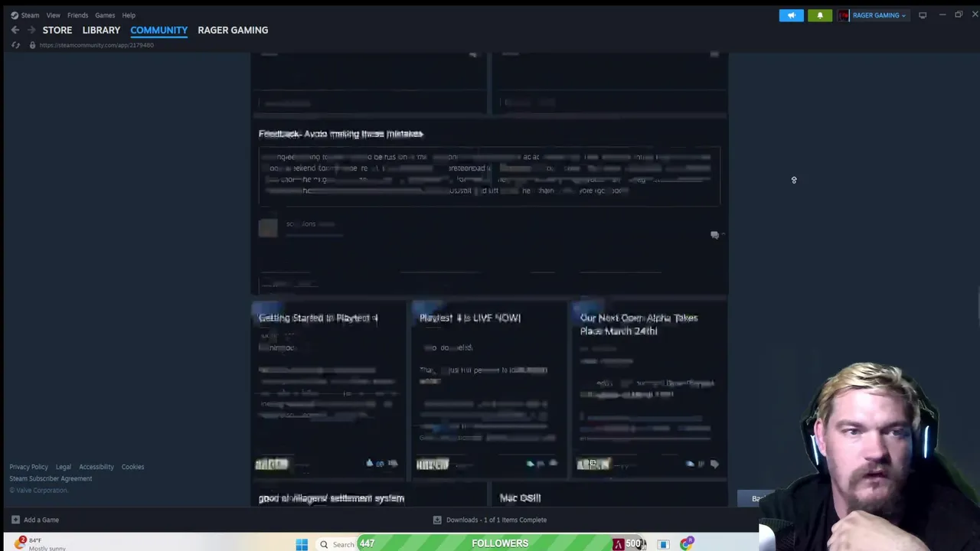980x551 pixels.
Task: Click comment icon on 'Our Next Open Alpha' card
Action: (714, 464)
